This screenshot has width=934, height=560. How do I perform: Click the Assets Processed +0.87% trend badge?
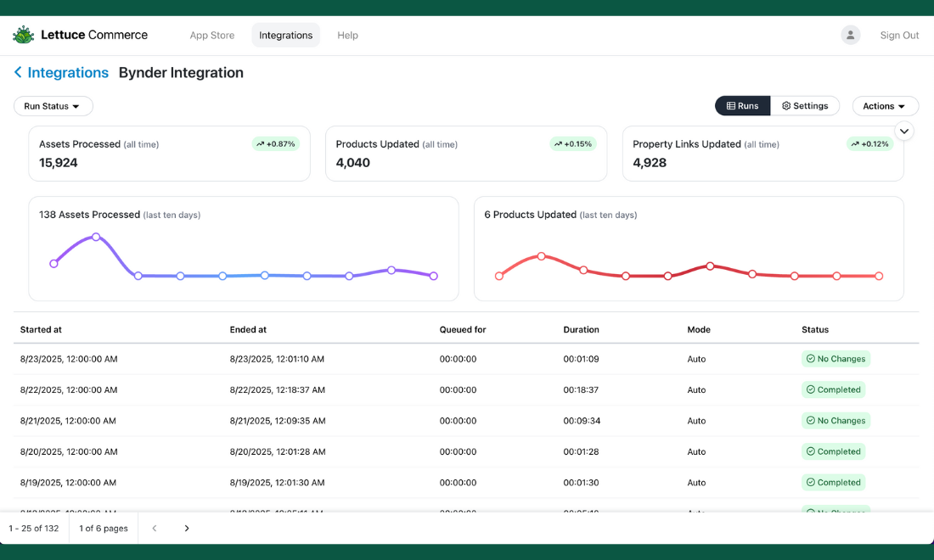point(275,144)
